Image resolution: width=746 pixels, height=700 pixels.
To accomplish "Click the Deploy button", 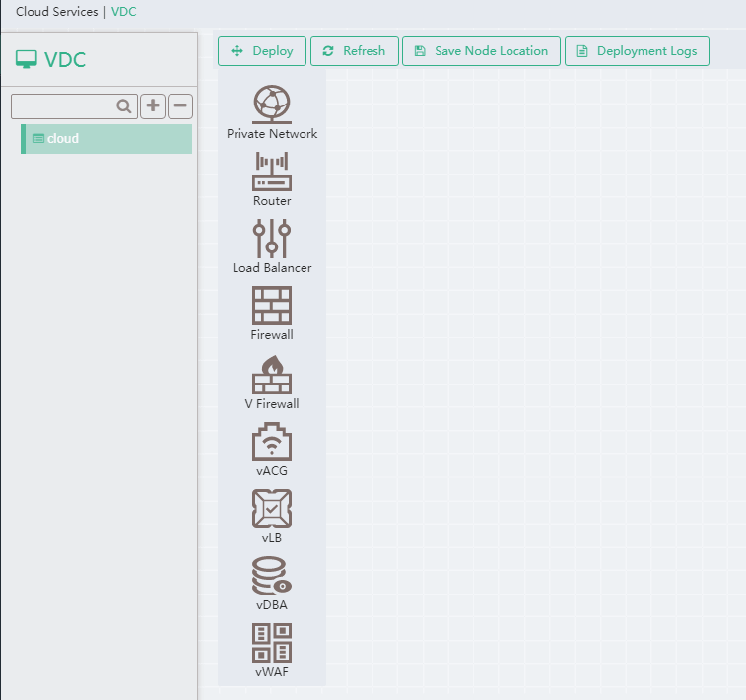I will pyautogui.click(x=262, y=51).
